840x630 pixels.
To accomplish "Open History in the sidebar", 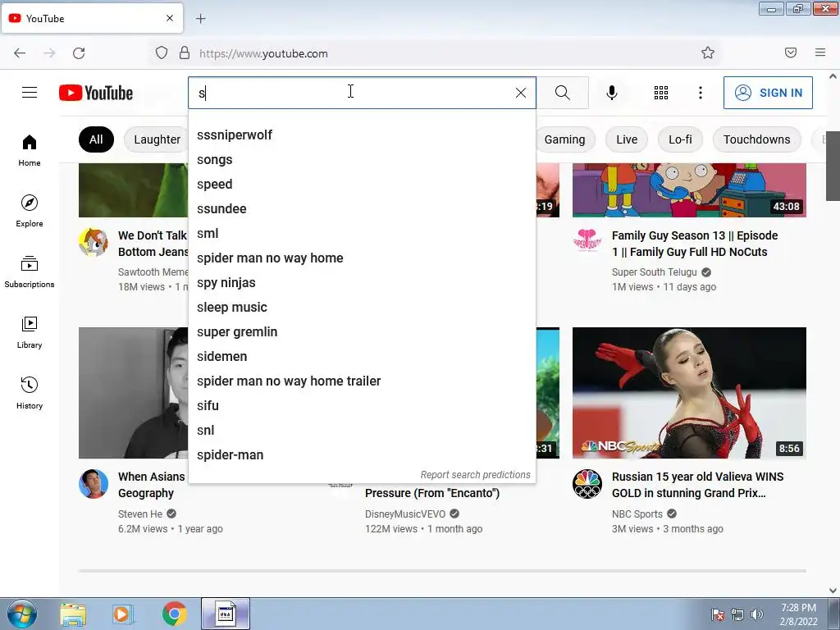I will (30, 393).
